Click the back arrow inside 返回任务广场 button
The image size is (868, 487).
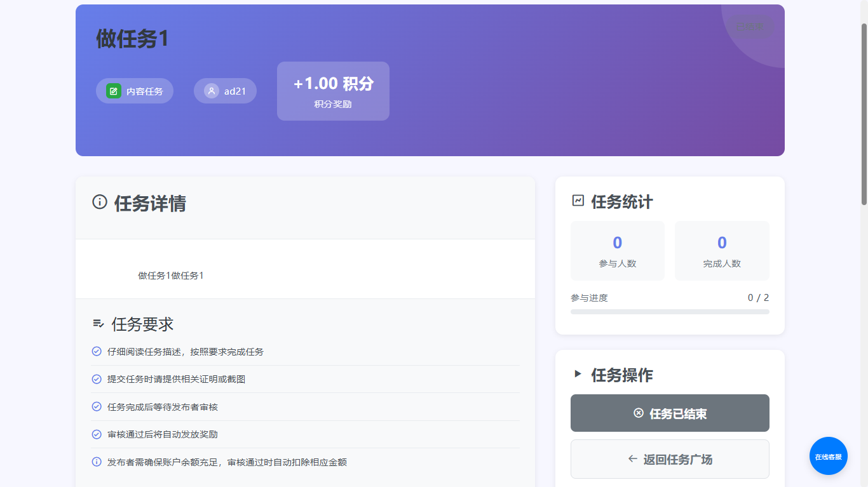632,458
